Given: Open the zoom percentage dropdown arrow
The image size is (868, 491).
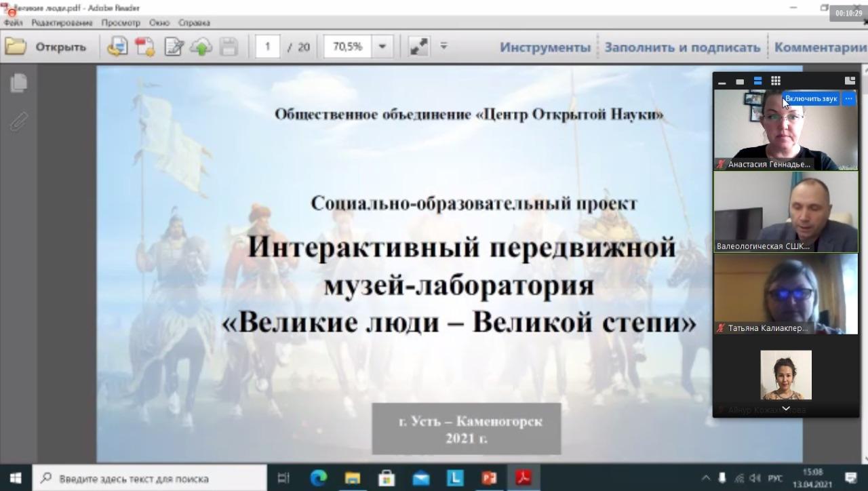Looking at the screenshot, I should pos(382,47).
